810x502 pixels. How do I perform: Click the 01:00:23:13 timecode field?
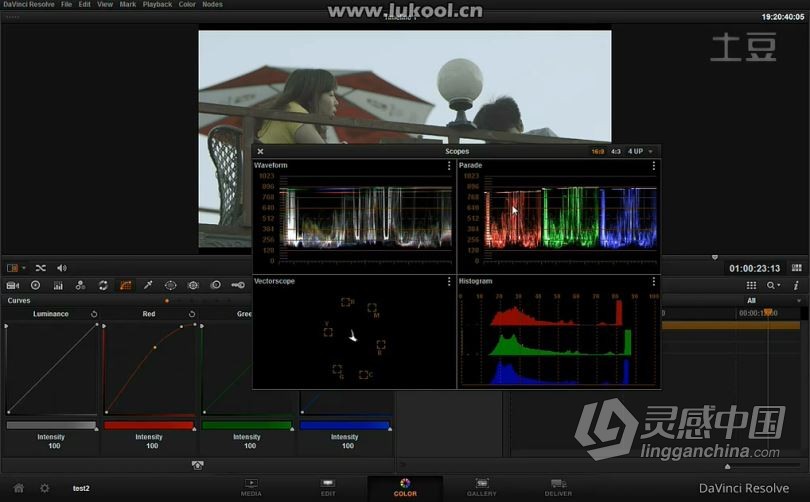click(x=754, y=269)
